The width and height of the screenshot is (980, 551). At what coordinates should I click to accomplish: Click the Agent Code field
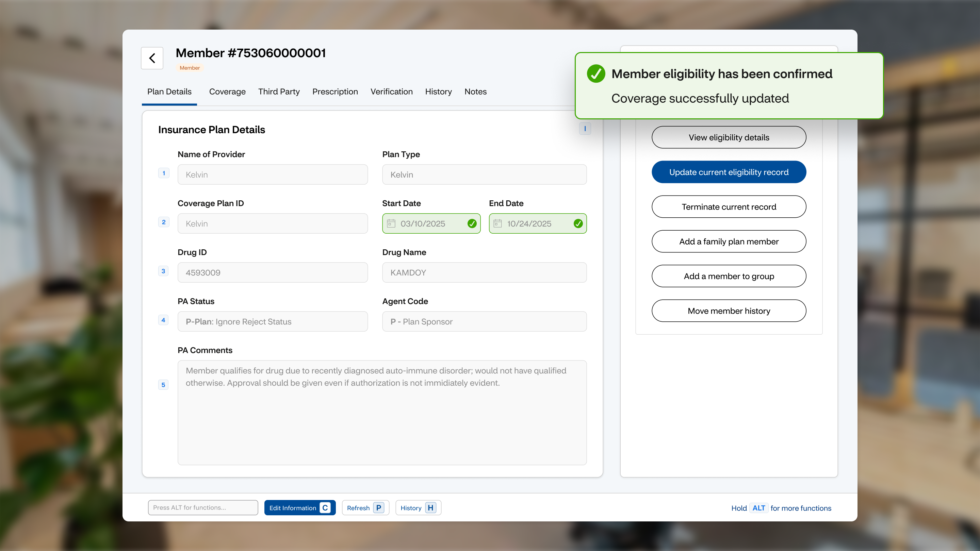(484, 321)
